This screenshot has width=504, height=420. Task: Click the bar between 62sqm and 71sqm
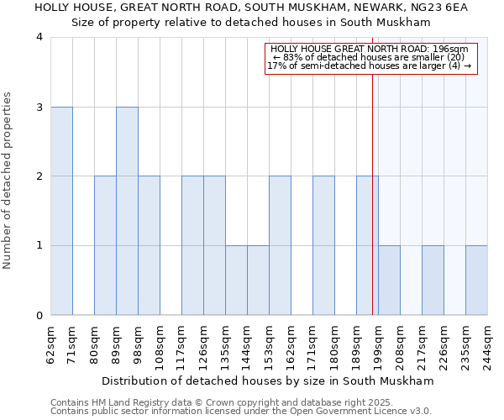[61, 211]
